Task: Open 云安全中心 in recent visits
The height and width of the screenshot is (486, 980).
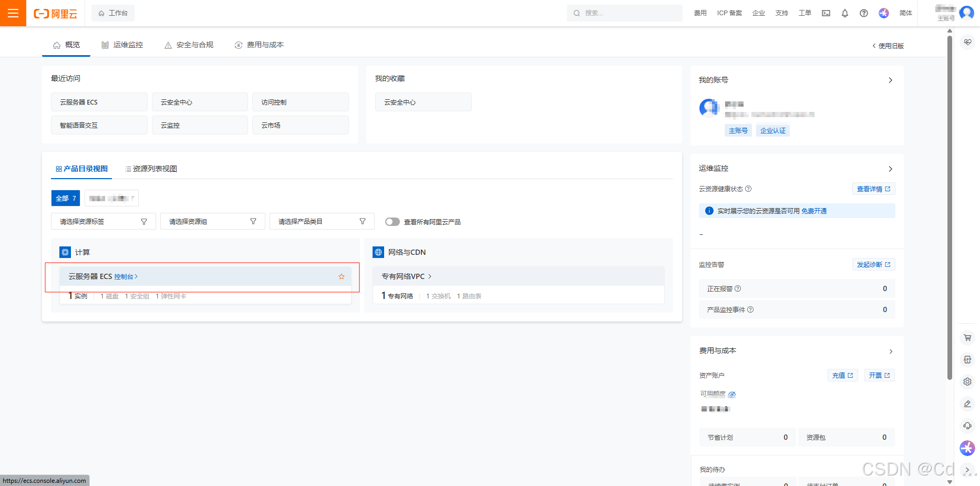Action: (200, 102)
